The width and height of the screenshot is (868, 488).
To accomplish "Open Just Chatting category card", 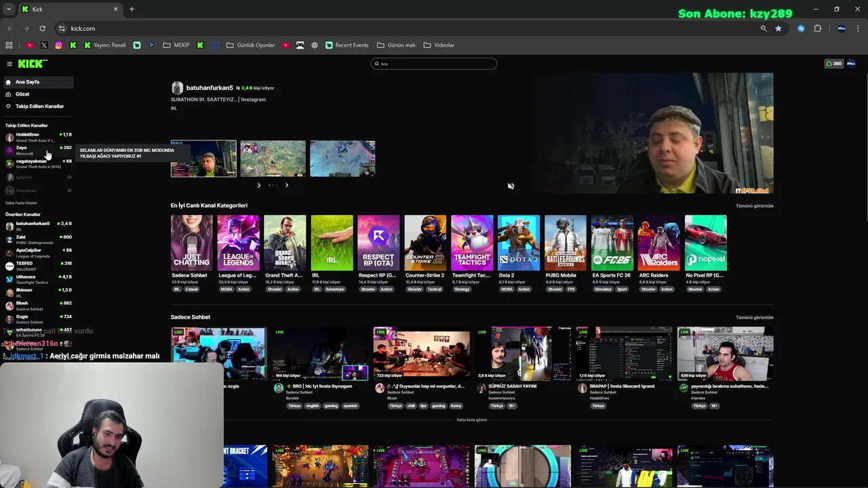I will pos(191,243).
